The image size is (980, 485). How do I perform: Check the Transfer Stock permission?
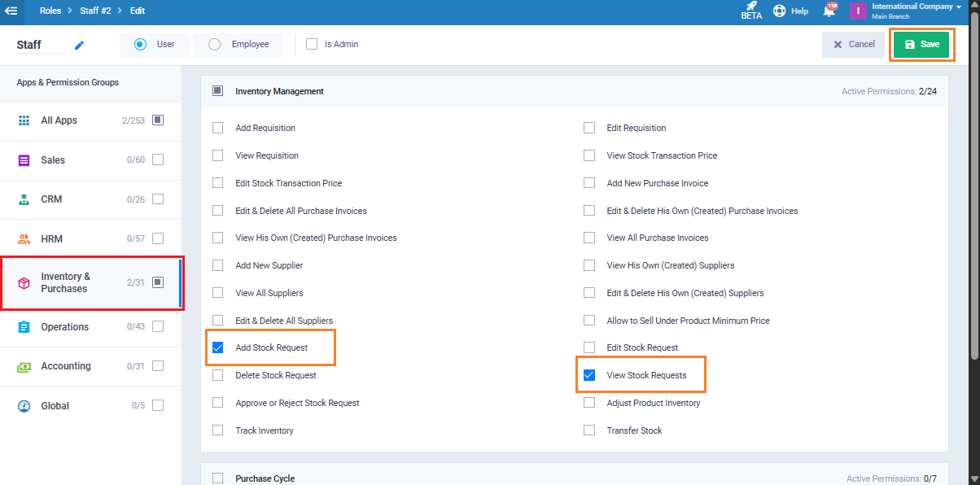589,430
